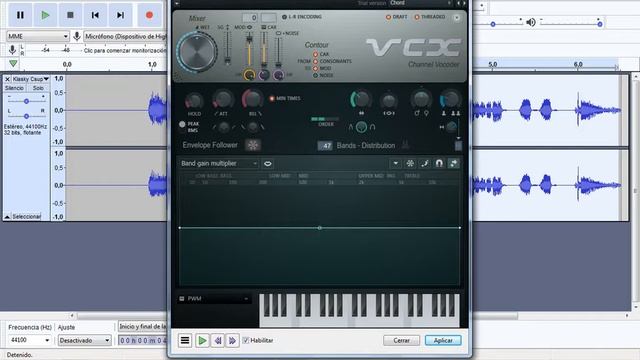
Task: Toggle DRAFT mode in VCX
Action: (x=397, y=17)
